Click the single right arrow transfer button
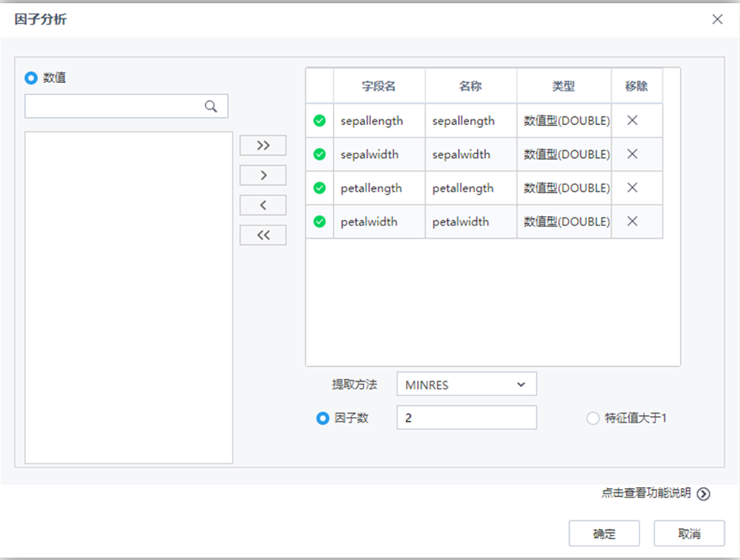The height and width of the screenshot is (560, 740). click(x=262, y=175)
